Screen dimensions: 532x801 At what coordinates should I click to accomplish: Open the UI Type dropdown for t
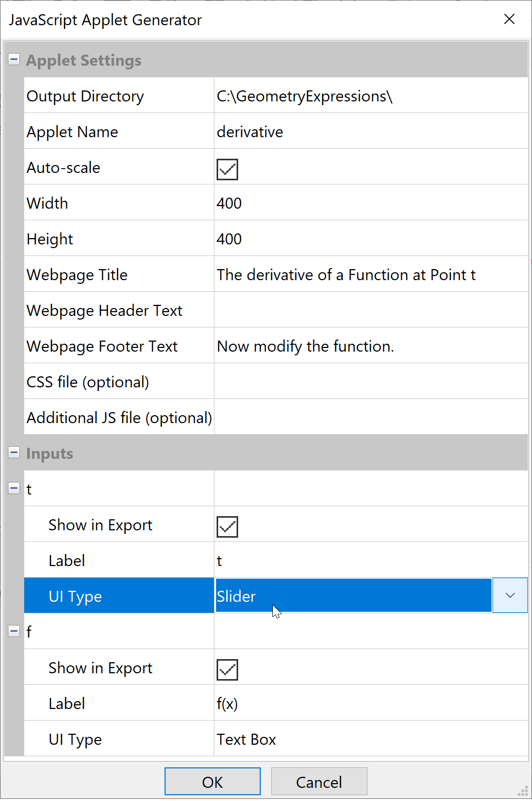click(x=509, y=595)
